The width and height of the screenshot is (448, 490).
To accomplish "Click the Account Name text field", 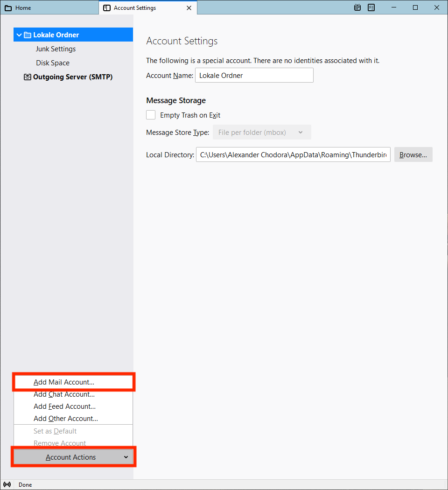I will [253, 75].
